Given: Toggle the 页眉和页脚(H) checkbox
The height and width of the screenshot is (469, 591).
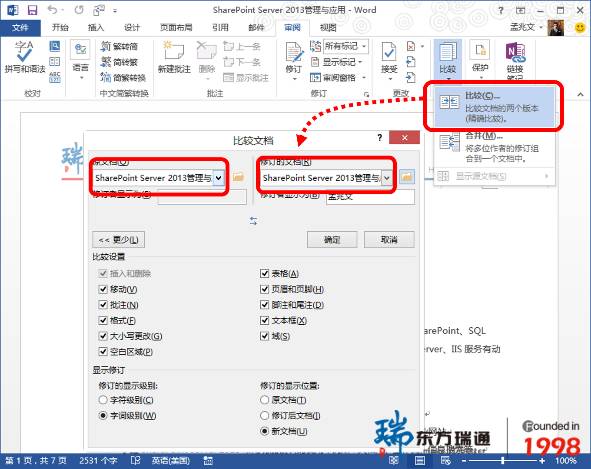Looking at the screenshot, I should (x=265, y=289).
